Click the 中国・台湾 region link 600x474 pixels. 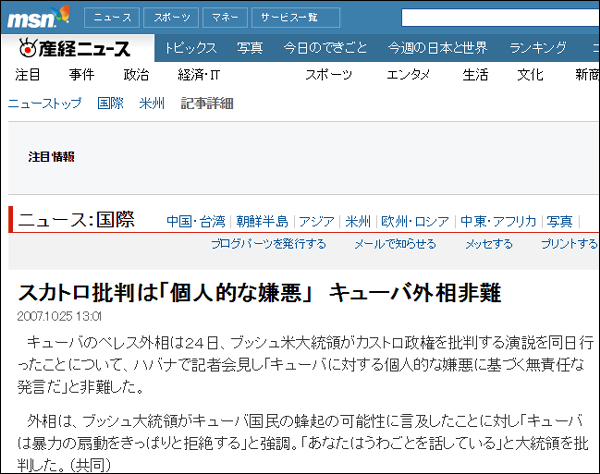(x=195, y=221)
